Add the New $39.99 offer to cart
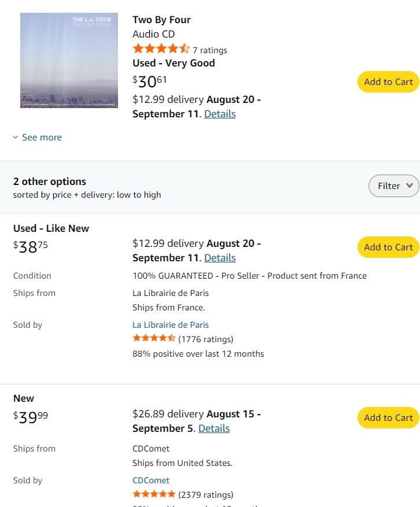The image size is (420, 507). pyautogui.click(x=388, y=418)
